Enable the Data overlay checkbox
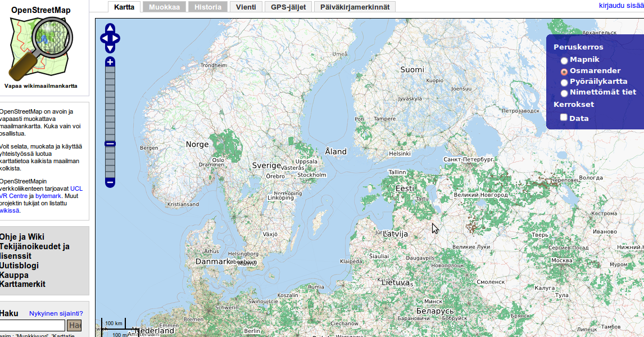This screenshot has height=337, width=644. (x=564, y=118)
